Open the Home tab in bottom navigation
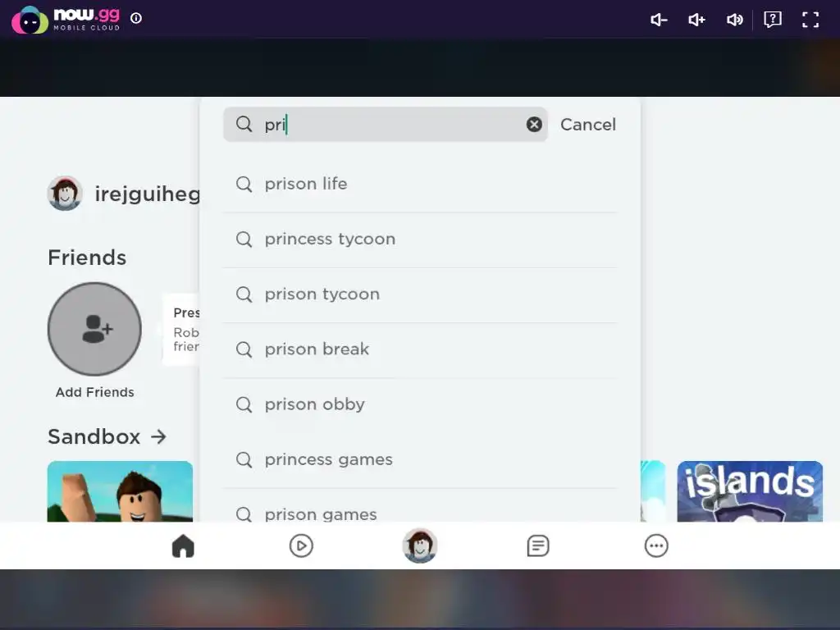 click(x=183, y=546)
